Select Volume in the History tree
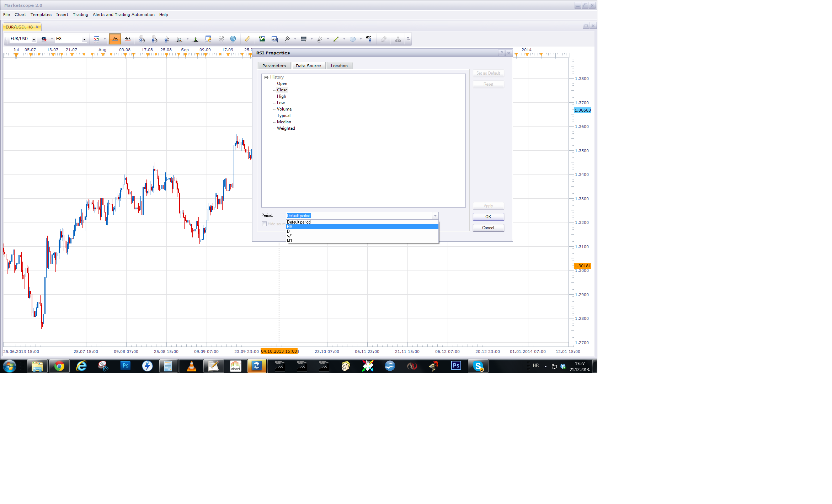 pyautogui.click(x=284, y=109)
